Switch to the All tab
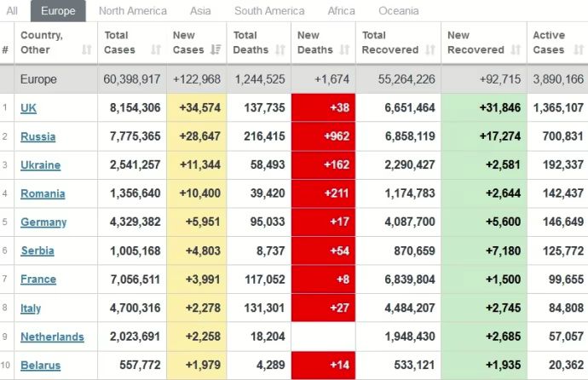Viewport: 588px width, 380px height. pyautogui.click(x=12, y=11)
